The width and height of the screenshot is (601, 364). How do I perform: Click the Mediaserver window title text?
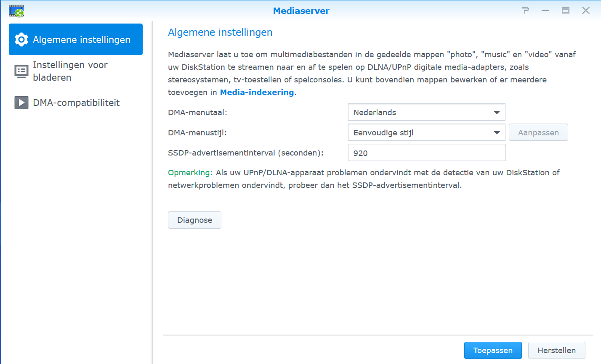tap(301, 11)
